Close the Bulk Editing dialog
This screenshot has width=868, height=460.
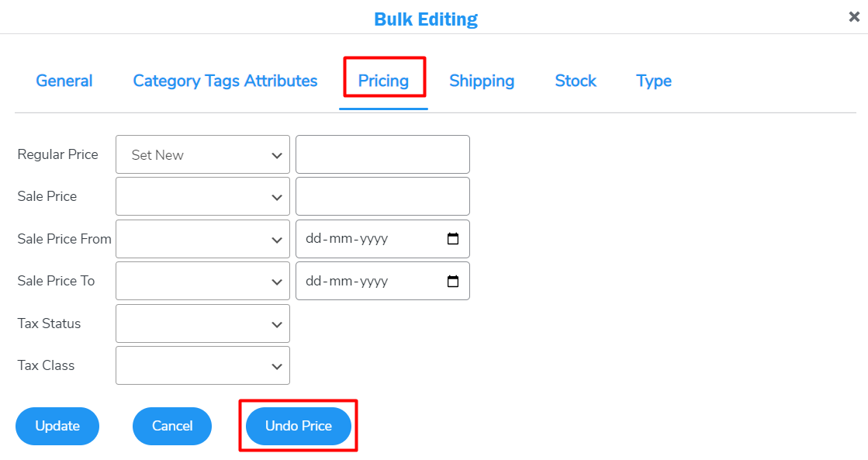(x=856, y=18)
